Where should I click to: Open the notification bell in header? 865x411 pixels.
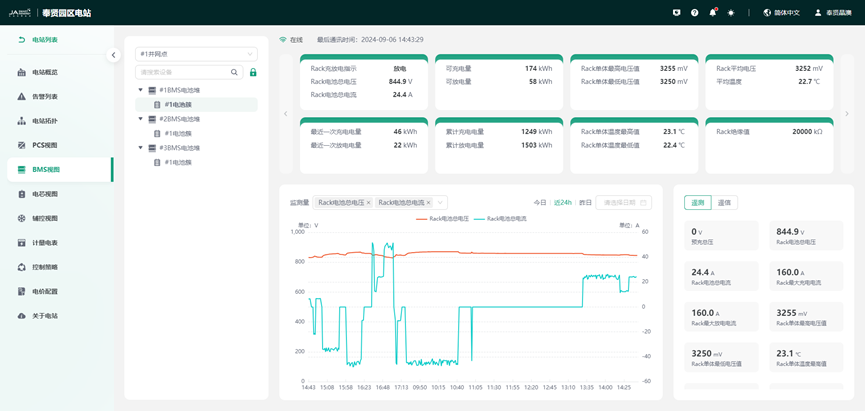713,13
